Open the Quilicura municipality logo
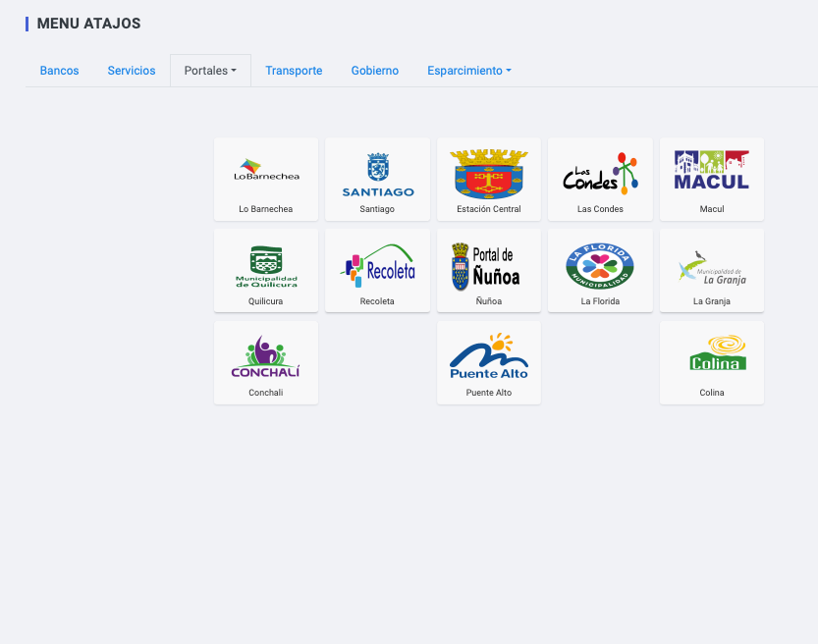The height and width of the screenshot is (644, 818). [x=266, y=266]
